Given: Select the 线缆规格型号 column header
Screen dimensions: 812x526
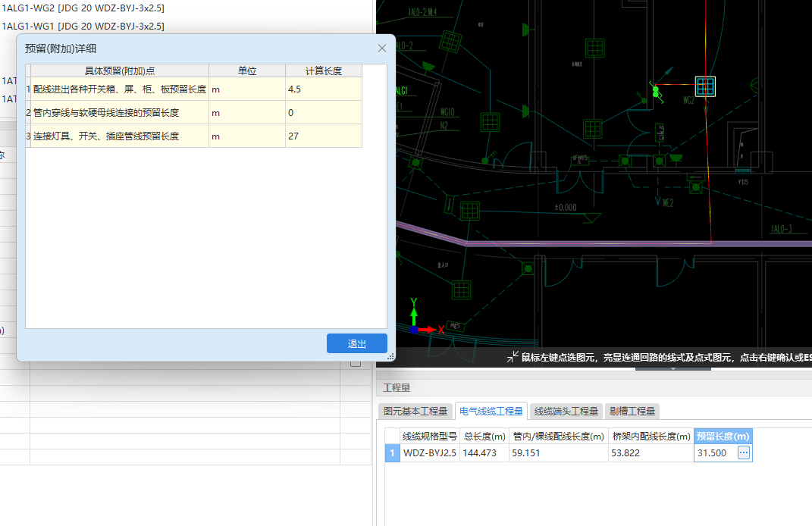Looking at the screenshot, I should pos(430,437).
